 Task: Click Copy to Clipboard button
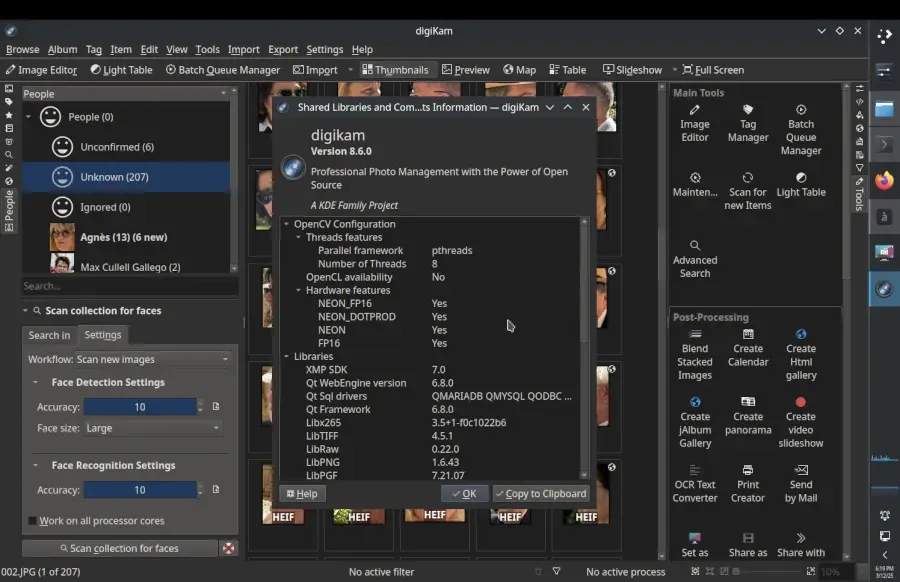(541, 494)
